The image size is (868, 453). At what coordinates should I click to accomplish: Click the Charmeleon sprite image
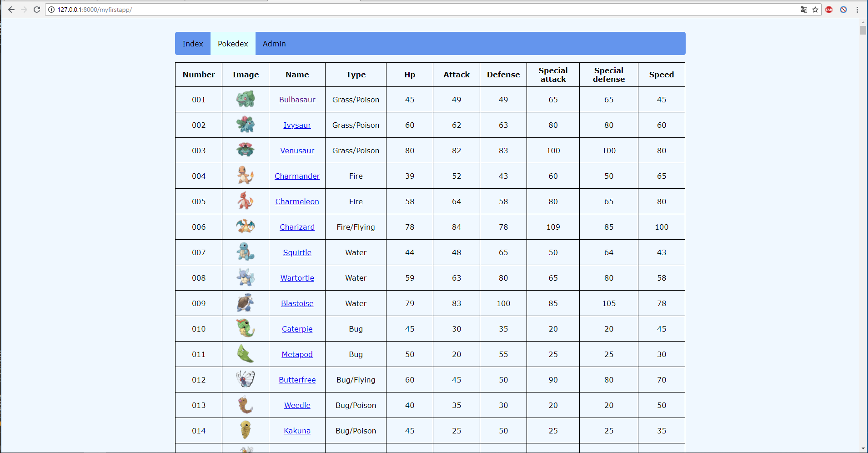point(246,201)
